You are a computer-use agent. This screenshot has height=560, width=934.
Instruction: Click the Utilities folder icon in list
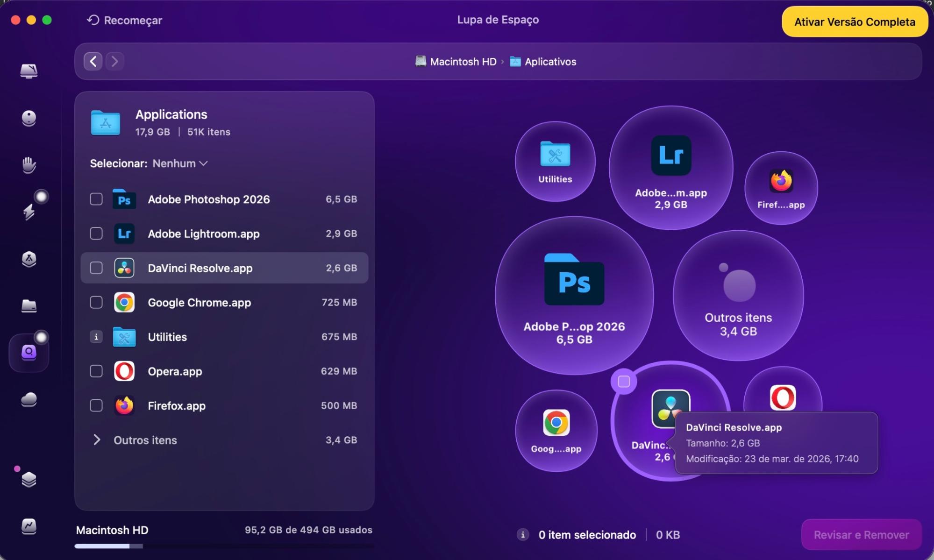pos(124,337)
